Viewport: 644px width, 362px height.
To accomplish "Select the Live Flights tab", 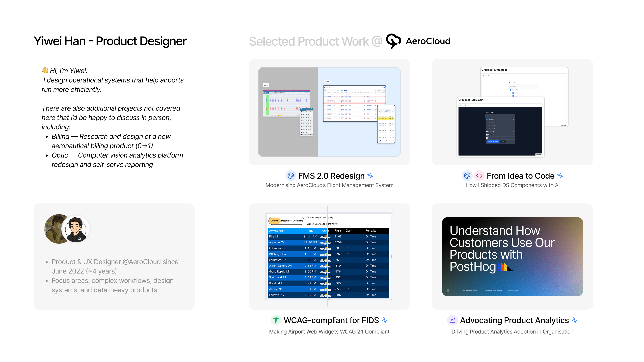I will point(298,221).
